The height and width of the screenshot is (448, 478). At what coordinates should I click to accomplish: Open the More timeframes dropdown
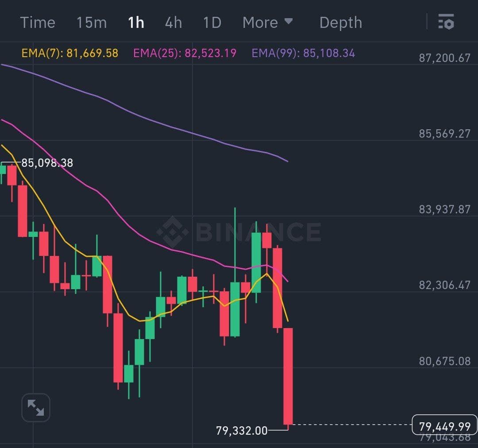[x=267, y=23]
